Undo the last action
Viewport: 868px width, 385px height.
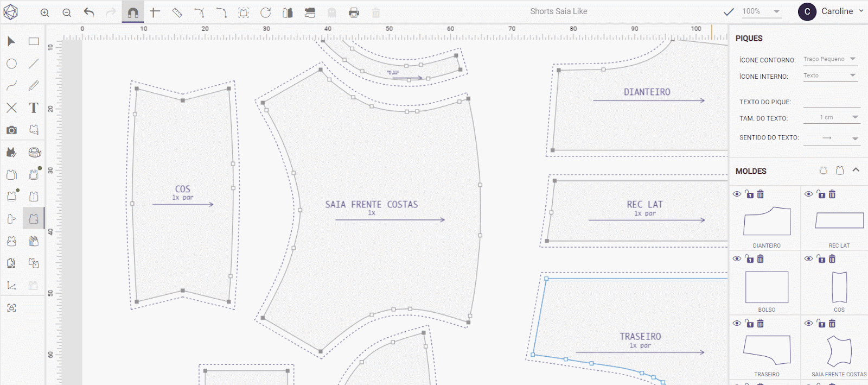(x=89, y=12)
